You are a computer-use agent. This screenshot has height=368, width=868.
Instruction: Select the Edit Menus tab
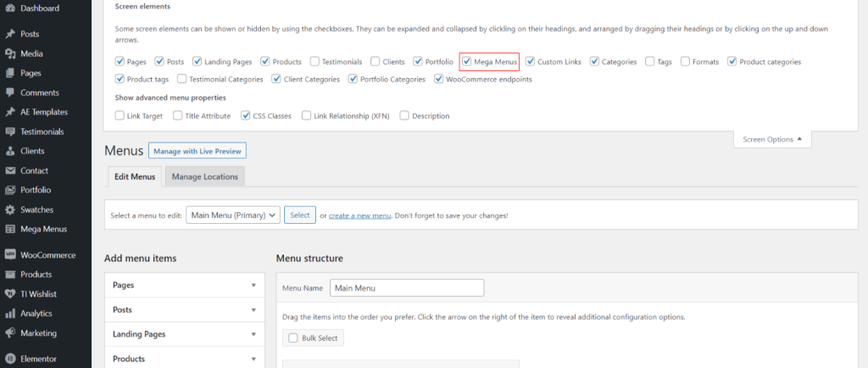pos(133,176)
